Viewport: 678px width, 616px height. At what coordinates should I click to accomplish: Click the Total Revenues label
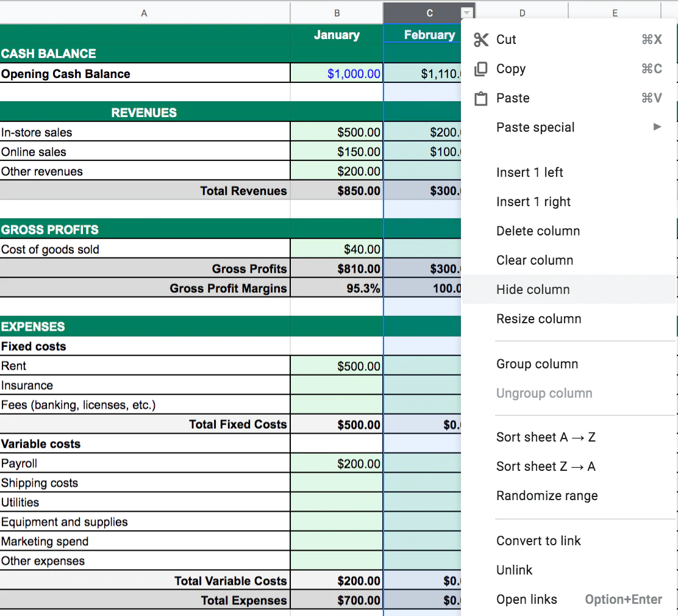[243, 191]
